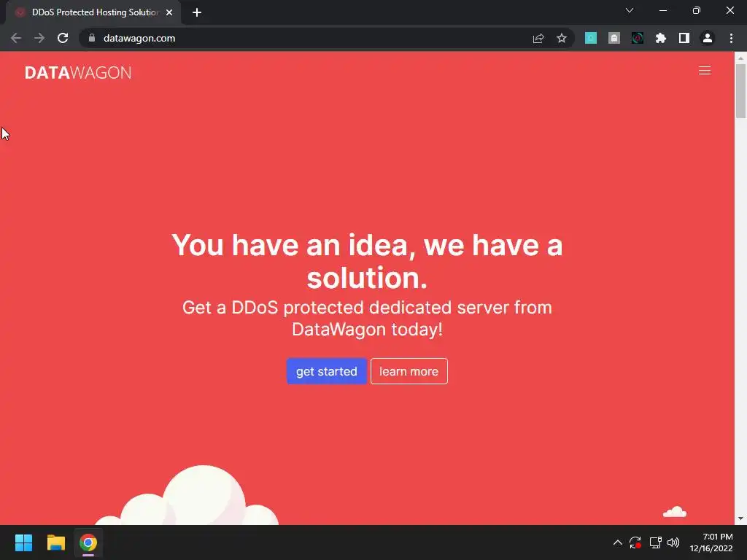Open the gray lock extension
This screenshot has width=747, height=560.
(614, 38)
